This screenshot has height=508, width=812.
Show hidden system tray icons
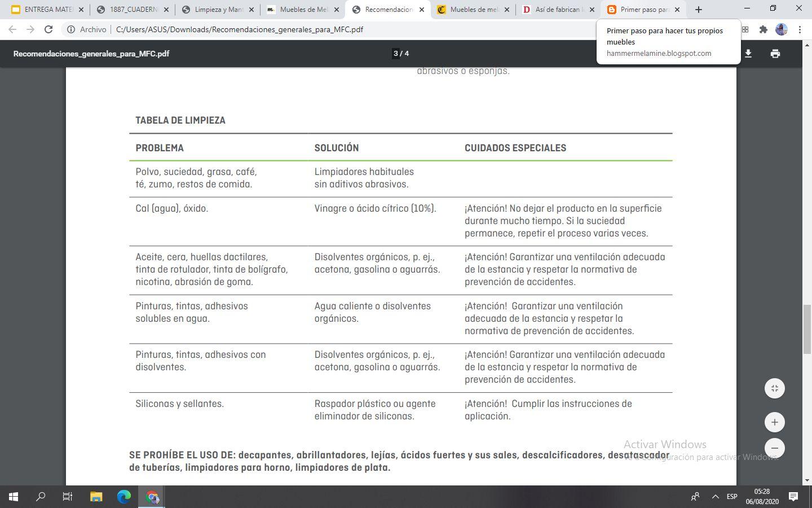715,497
